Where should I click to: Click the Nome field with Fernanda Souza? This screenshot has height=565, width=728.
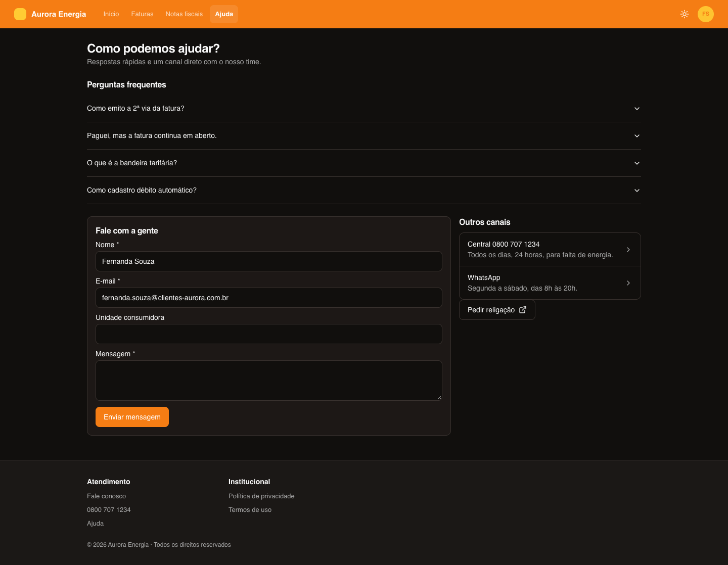click(x=269, y=261)
